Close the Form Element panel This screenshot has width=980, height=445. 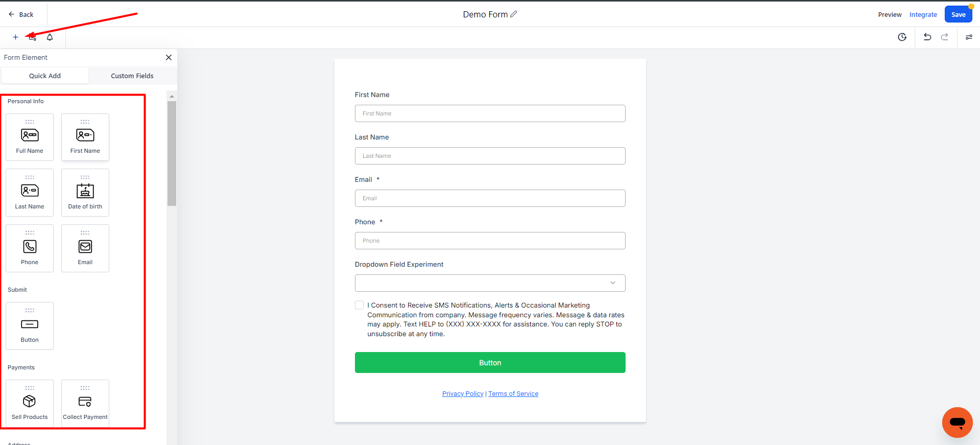169,58
